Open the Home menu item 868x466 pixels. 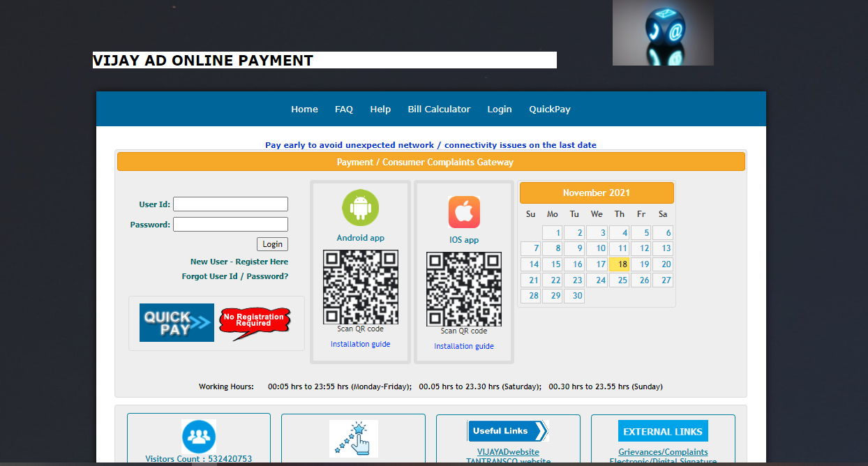(x=304, y=110)
